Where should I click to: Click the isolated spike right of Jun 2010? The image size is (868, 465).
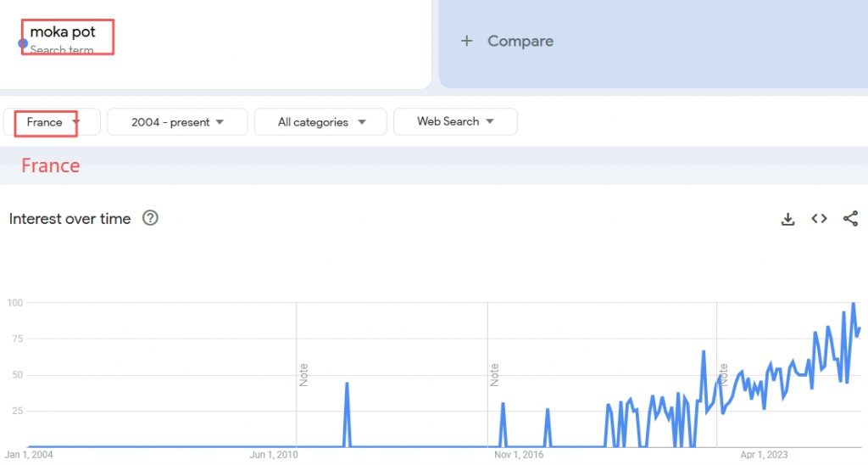(x=347, y=384)
